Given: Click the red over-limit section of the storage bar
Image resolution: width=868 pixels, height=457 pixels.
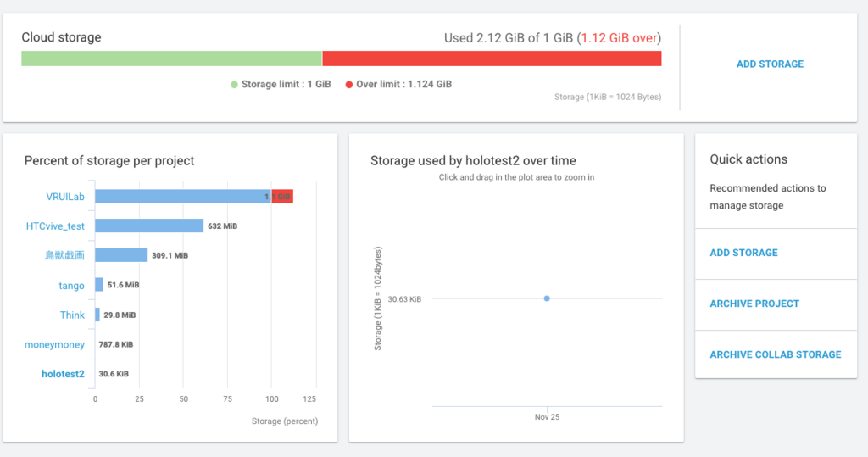Looking at the screenshot, I should [x=492, y=59].
